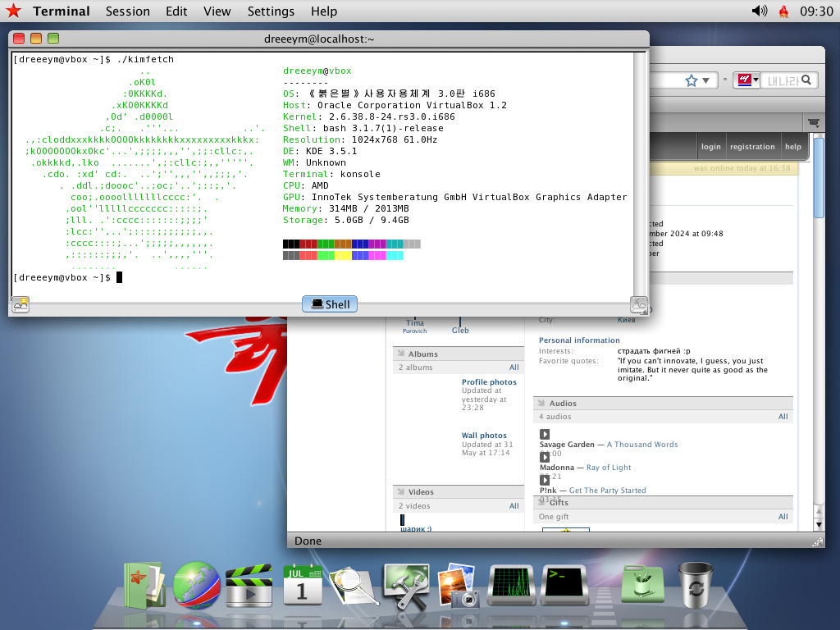Open the Session menu
The width and height of the screenshot is (840, 630).
[127, 11]
